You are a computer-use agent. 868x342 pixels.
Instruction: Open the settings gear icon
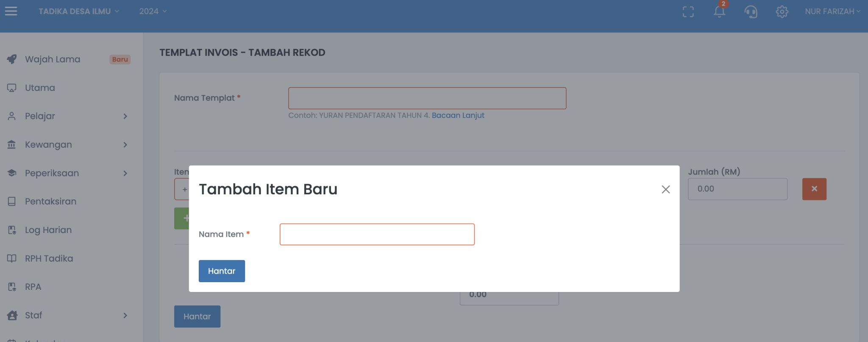(782, 12)
